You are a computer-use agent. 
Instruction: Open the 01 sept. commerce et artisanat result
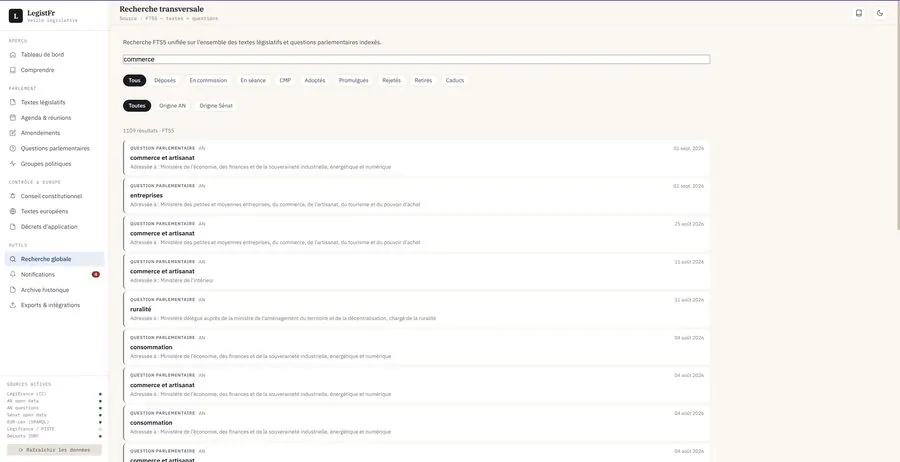click(x=416, y=158)
